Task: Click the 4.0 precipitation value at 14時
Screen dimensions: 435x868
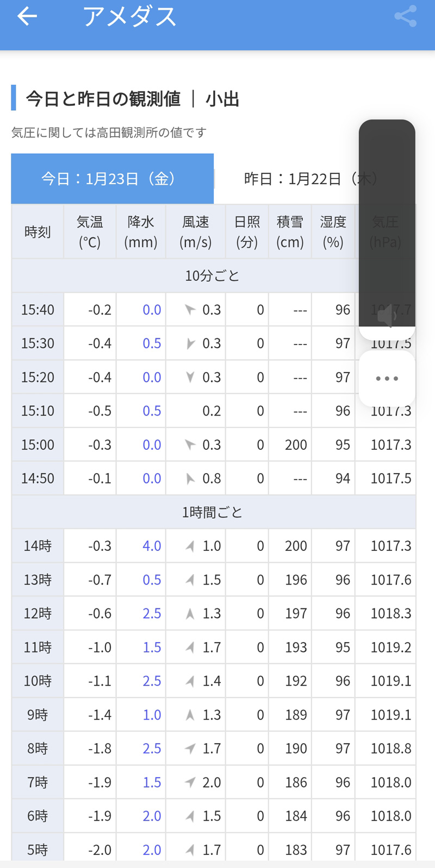Action: coord(152,546)
